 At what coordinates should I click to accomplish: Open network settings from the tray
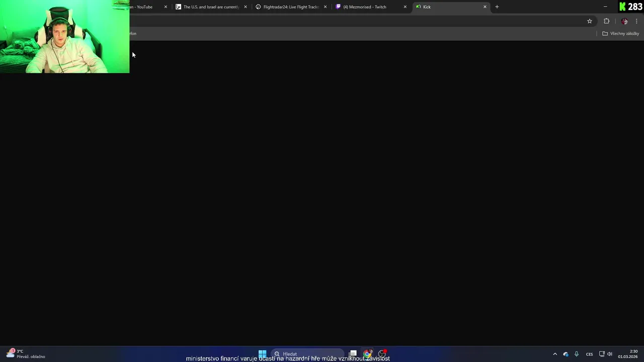602,354
